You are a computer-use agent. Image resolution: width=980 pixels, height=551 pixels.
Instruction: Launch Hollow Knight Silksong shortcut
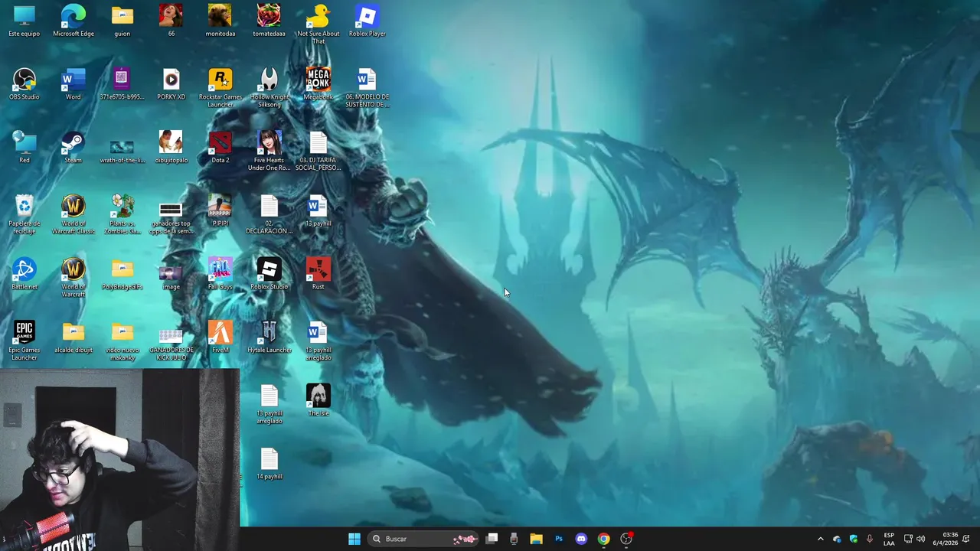click(269, 88)
